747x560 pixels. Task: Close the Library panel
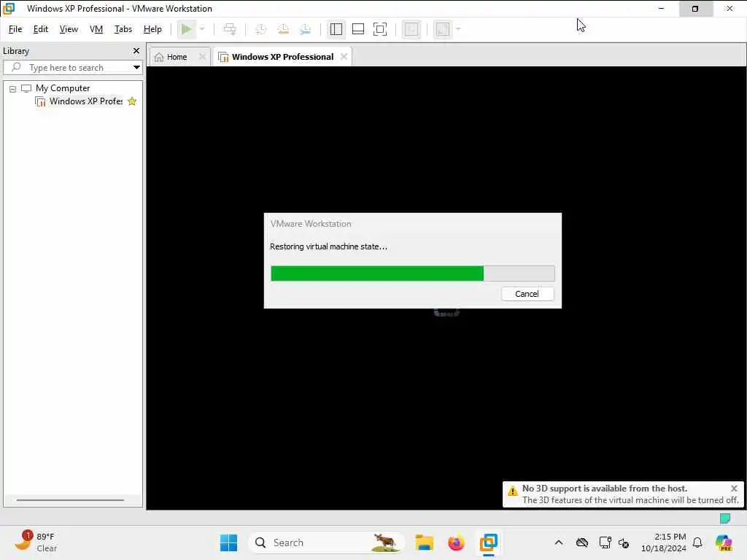coord(136,50)
